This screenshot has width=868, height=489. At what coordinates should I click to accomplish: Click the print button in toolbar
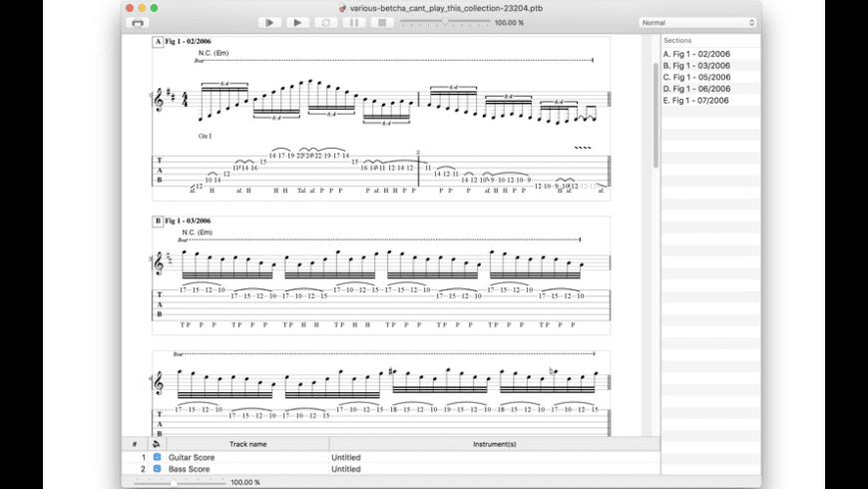pyautogui.click(x=138, y=23)
